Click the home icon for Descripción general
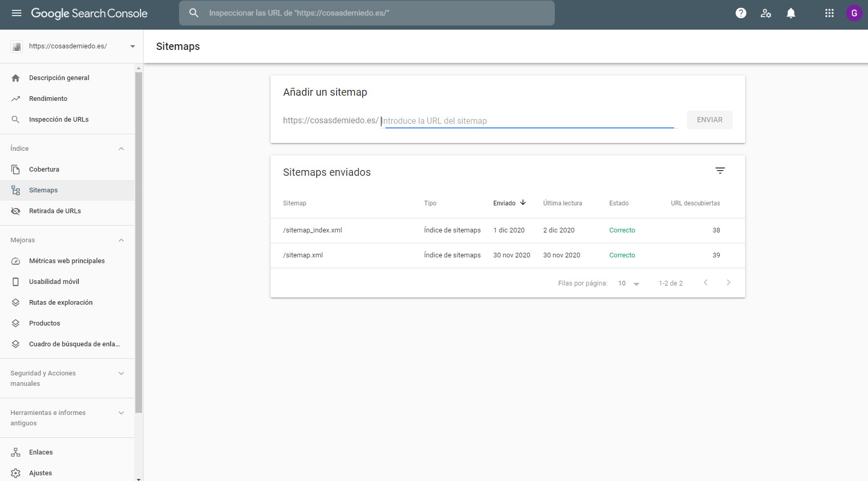 16,78
